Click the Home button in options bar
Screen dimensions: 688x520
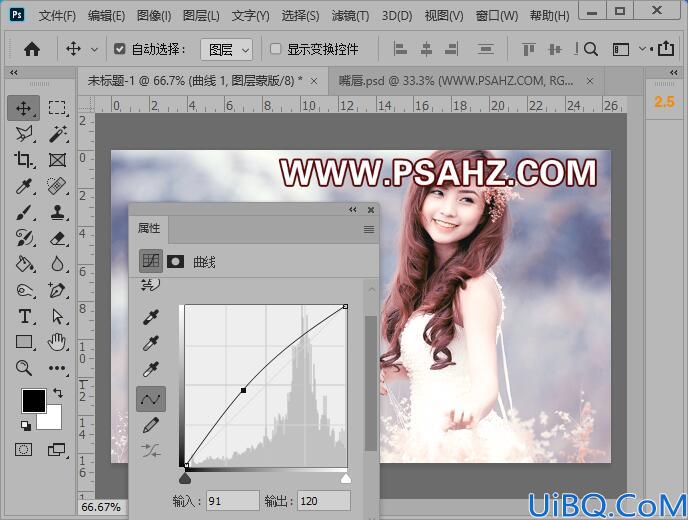32,49
